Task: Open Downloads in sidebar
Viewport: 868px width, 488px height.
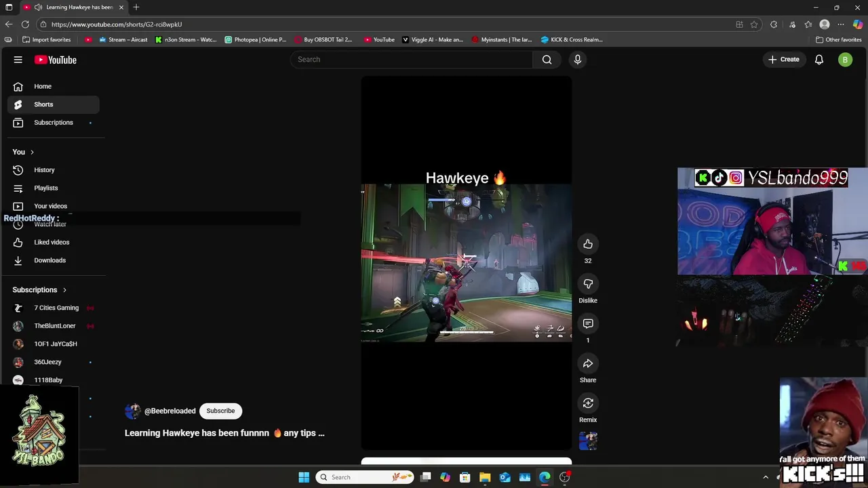Action: point(53,260)
